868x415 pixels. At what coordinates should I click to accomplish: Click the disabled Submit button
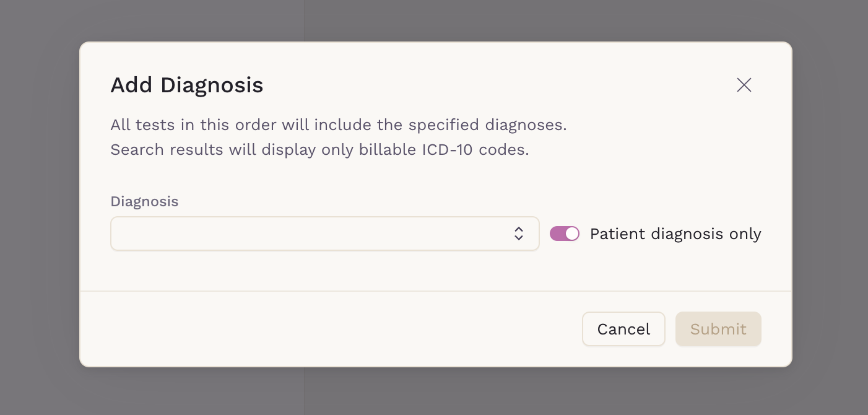tap(718, 329)
